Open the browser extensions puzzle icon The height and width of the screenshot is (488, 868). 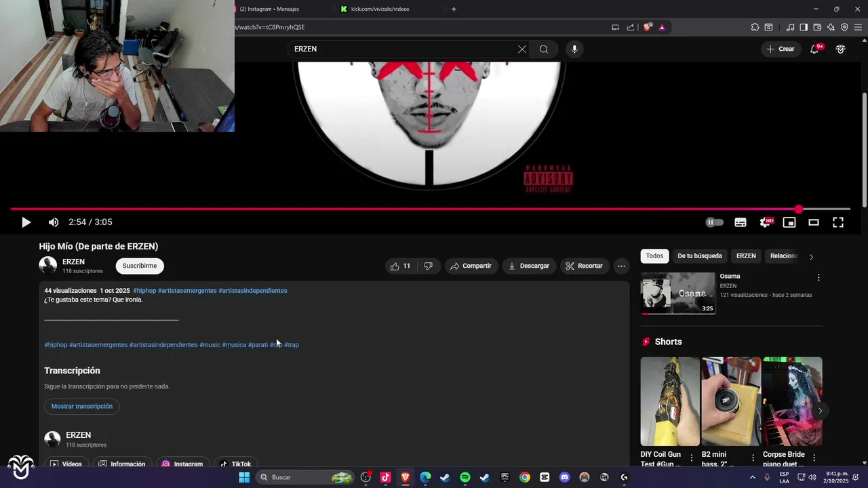pos(755,27)
